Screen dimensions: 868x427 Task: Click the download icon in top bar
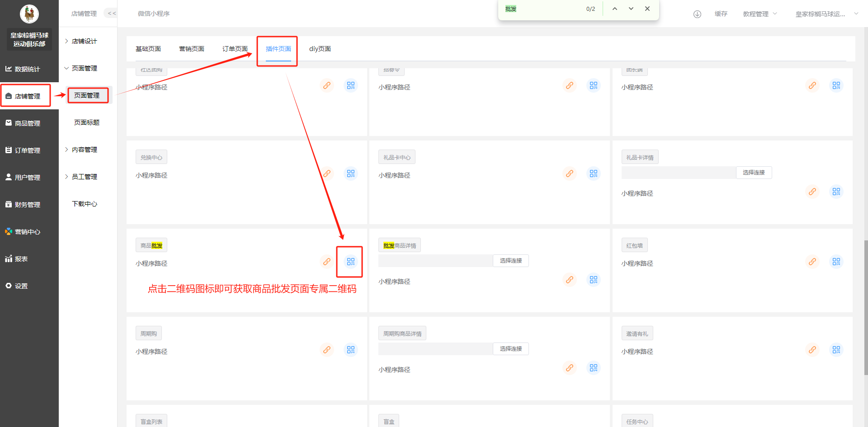tap(697, 14)
